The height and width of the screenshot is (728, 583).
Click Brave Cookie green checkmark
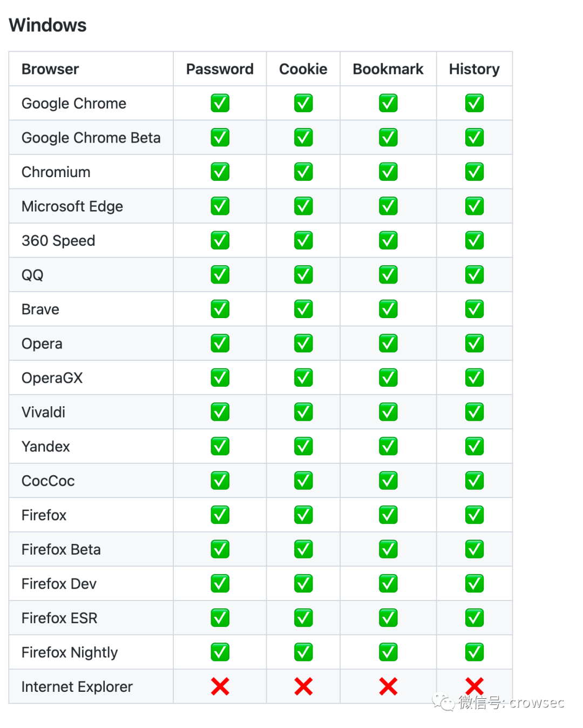(303, 309)
